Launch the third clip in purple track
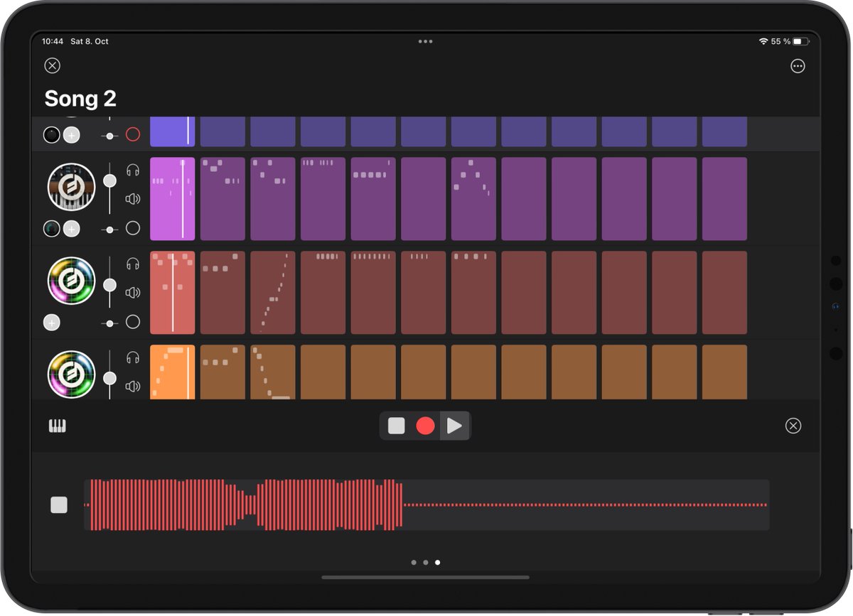The width and height of the screenshot is (853, 616). point(273,199)
